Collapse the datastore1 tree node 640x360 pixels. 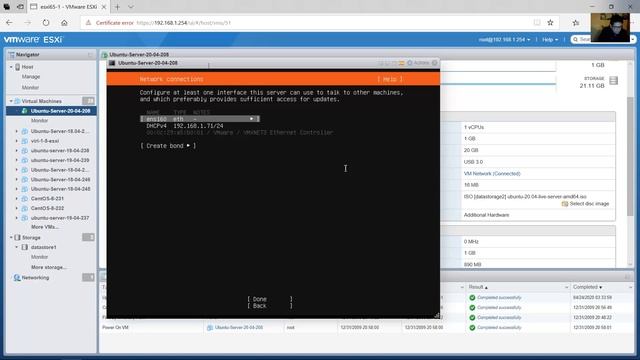click(x=16, y=247)
